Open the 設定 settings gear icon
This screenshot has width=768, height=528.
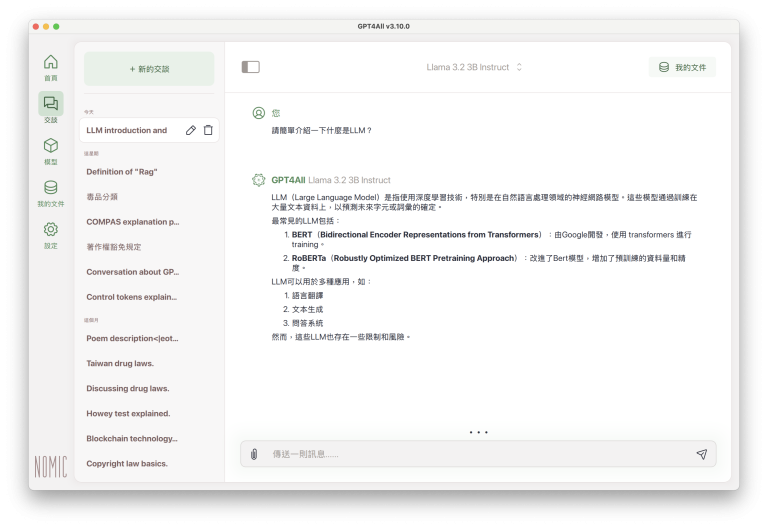pyautogui.click(x=50, y=230)
